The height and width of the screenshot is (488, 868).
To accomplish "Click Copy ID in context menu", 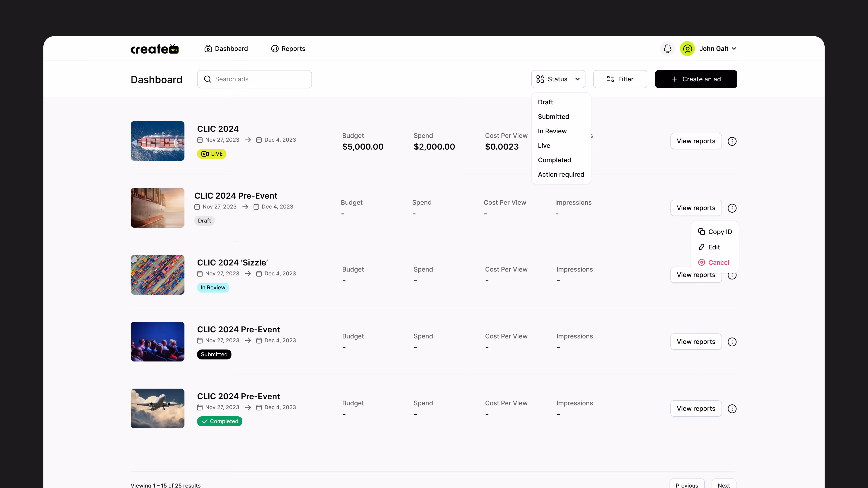I will tap(715, 232).
